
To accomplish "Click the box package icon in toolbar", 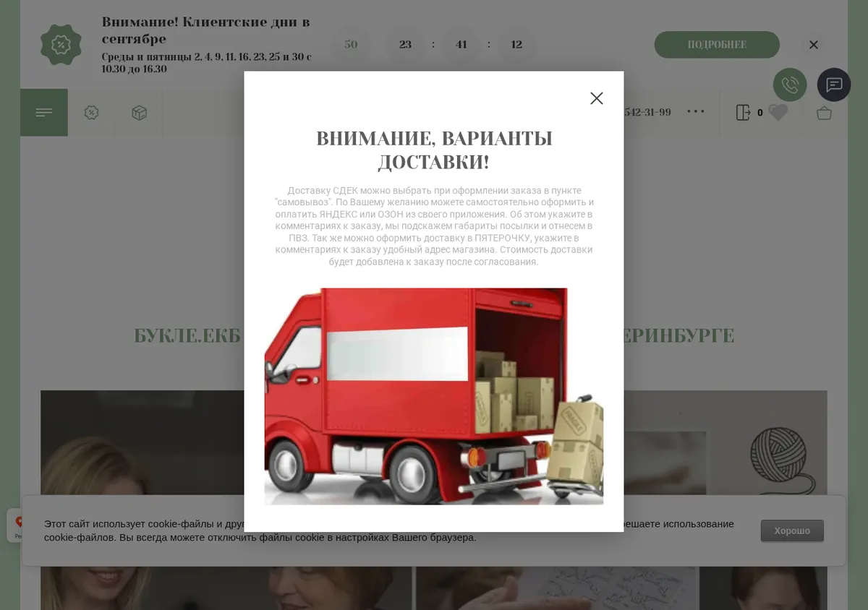I will [140, 112].
